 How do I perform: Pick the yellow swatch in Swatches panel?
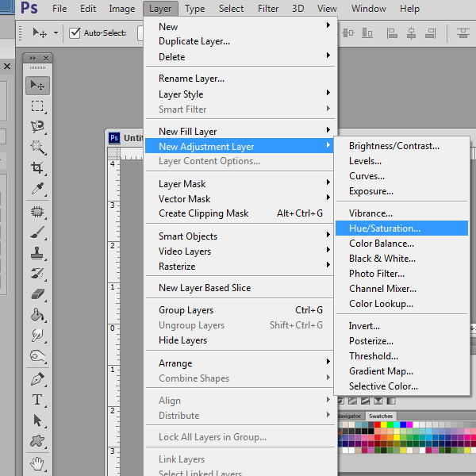pyautogui.click(x=384, y=424)
